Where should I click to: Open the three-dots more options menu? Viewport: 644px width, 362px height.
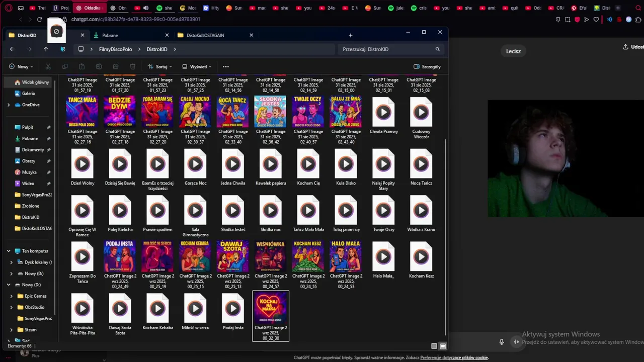pyautogui.click(x=226, y=66)
